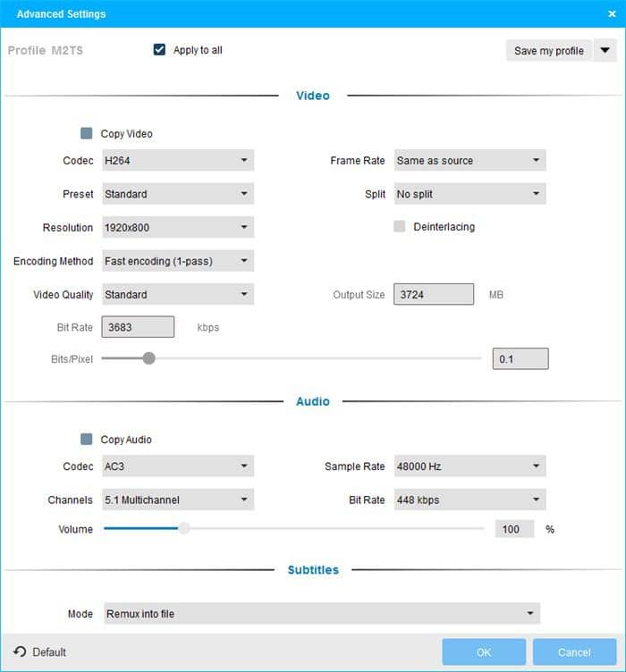This screenshot has height=672, width=626.
Task: Open the audio Bit Rate 448 kbps dropdown
Action: [x=469, y=500]
